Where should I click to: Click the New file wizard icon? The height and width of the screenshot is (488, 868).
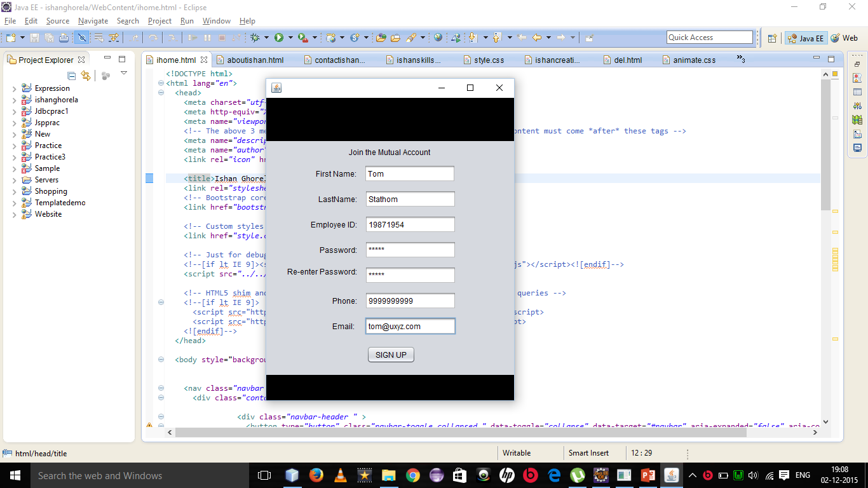tap(11, 38)
